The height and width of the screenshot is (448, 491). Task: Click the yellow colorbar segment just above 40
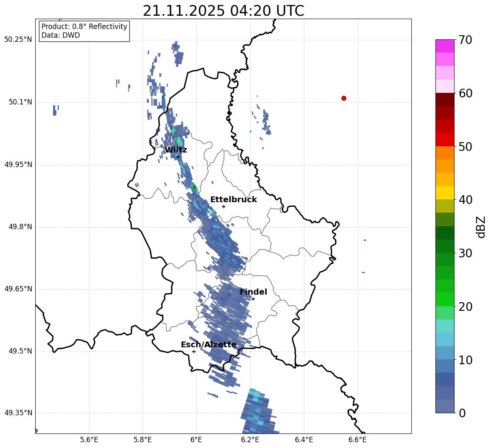(x=445, y=193)
